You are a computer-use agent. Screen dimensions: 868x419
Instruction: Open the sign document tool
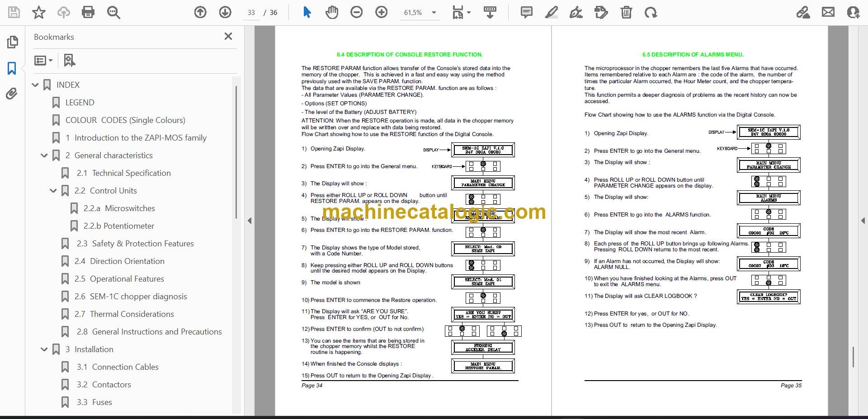576,12
